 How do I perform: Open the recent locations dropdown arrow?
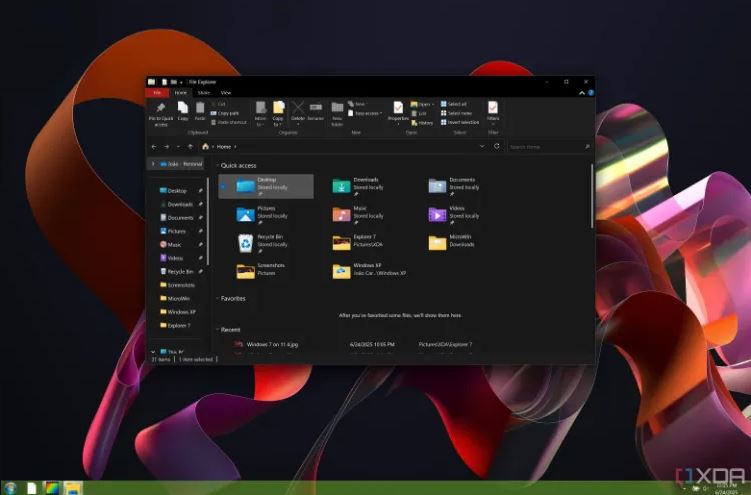pos(178,146)
